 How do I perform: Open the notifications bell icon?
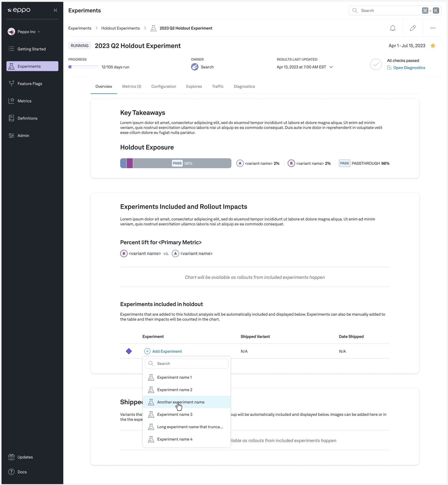coord(393,28)
